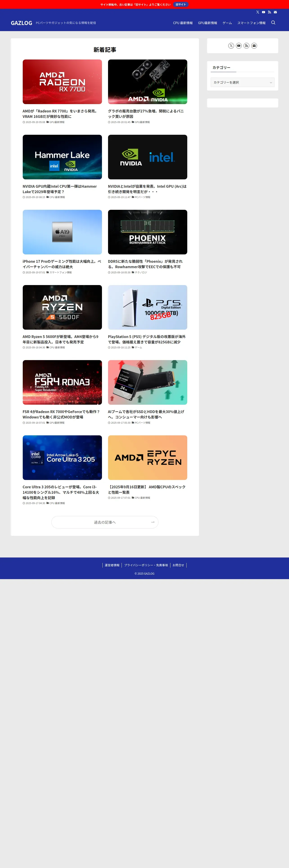289x868 pixels.
Task: Click the circled X icon in sidebar
Action: 231,46
